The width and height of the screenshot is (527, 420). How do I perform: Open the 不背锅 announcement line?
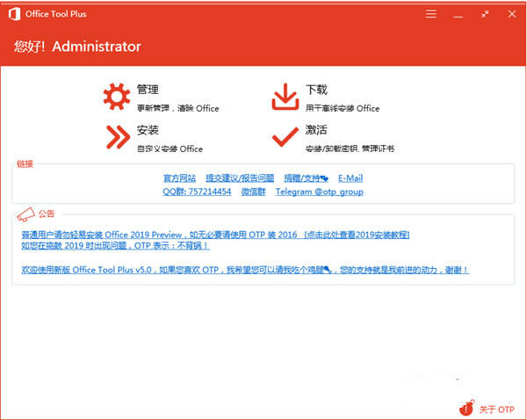[115, 246]
